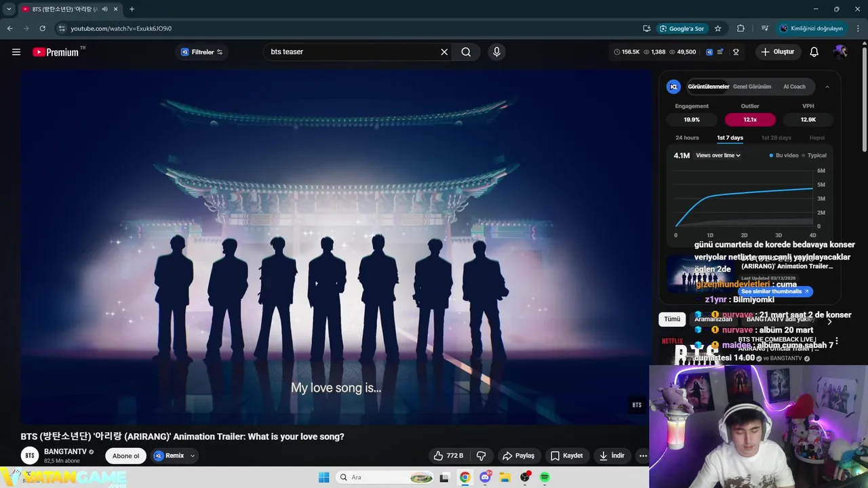Open Chrome extensions puzzle icon
The height and width of the screenshot is (488, 868).
(741, 28)
